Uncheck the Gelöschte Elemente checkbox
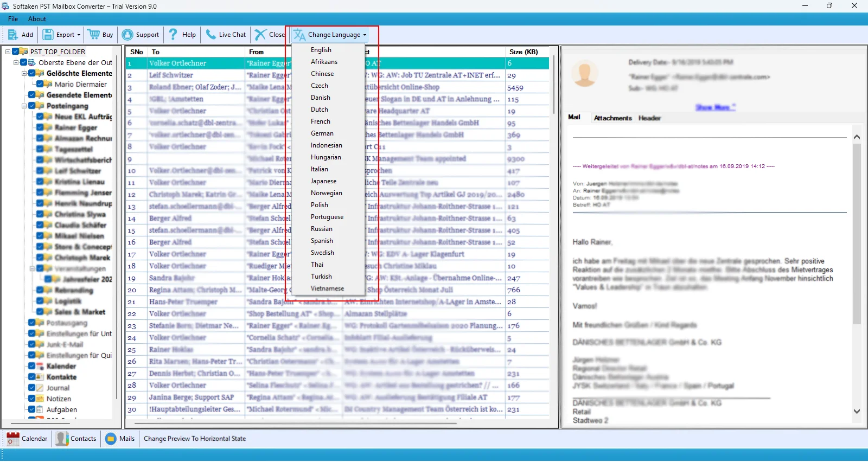 click(32, 73)
